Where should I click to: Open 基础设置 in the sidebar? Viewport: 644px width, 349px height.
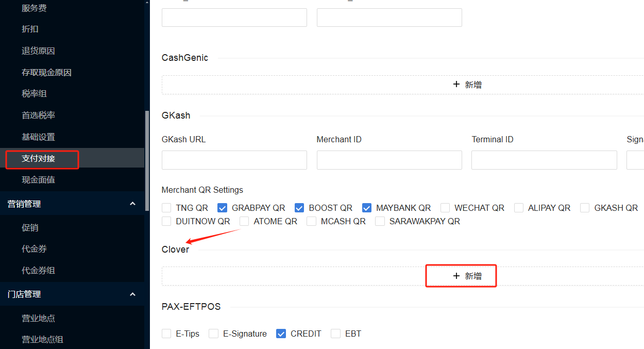pos(38,137)
